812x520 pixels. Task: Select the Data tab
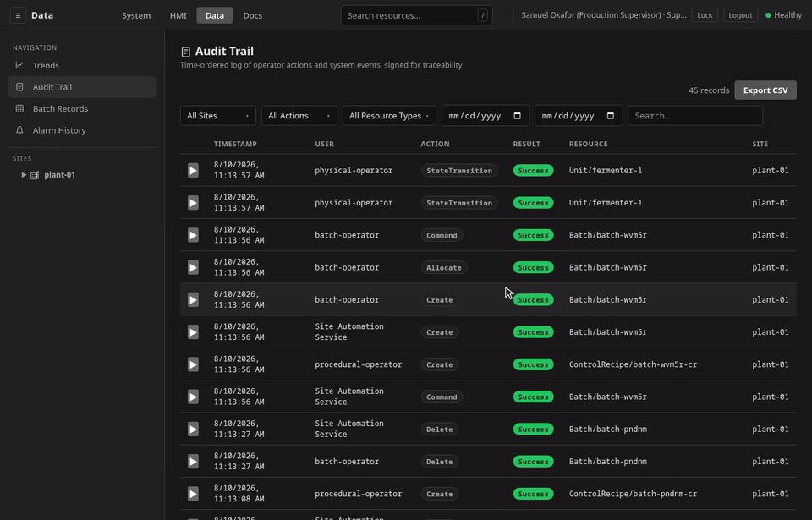pos(214,15)
